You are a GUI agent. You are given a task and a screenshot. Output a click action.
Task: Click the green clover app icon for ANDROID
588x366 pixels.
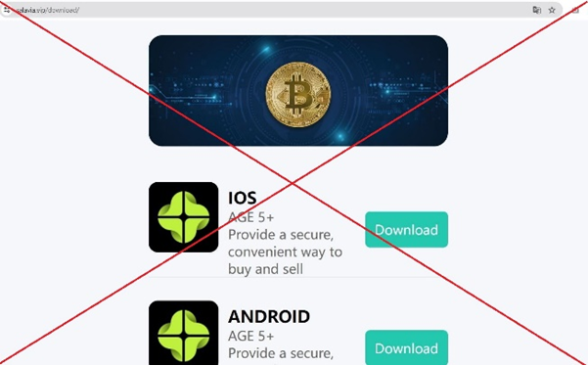(183, 333)
